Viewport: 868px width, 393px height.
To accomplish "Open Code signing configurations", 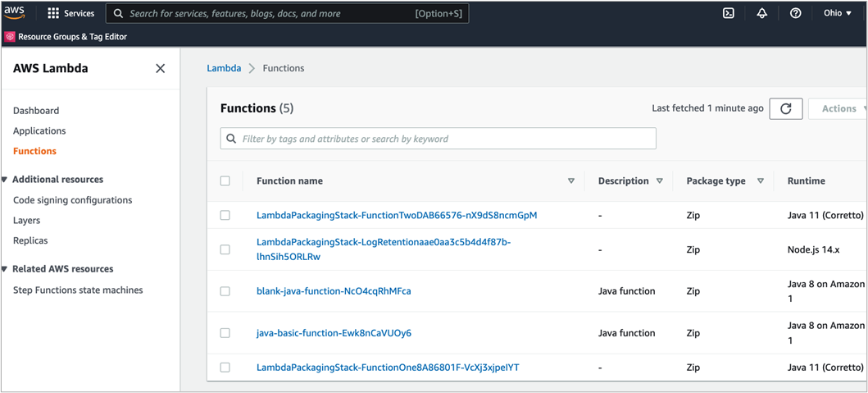I will click(72, 200).
